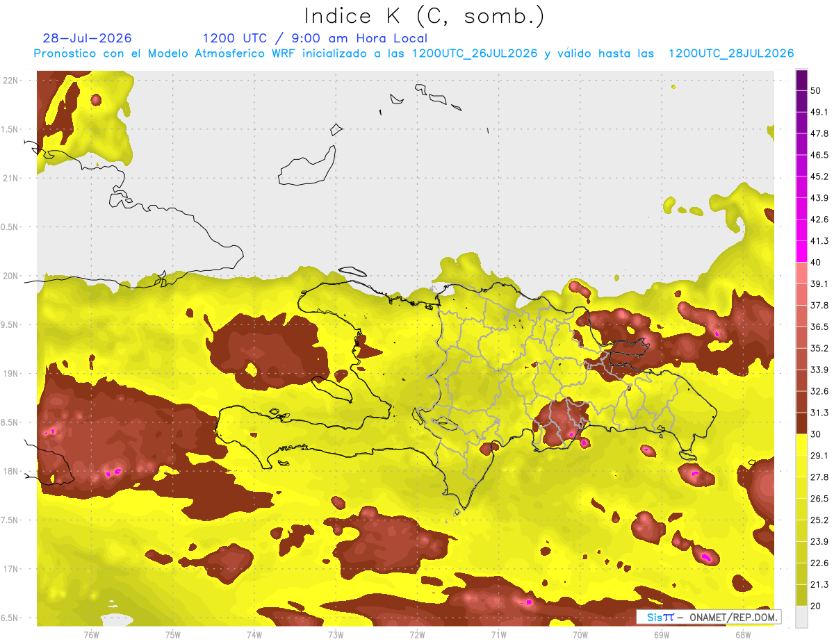This screenshot has height=644, width=834.
Task: Click "1200 UTC / 9:00 am Hora Local" text
Action: [x=315, y=38]
